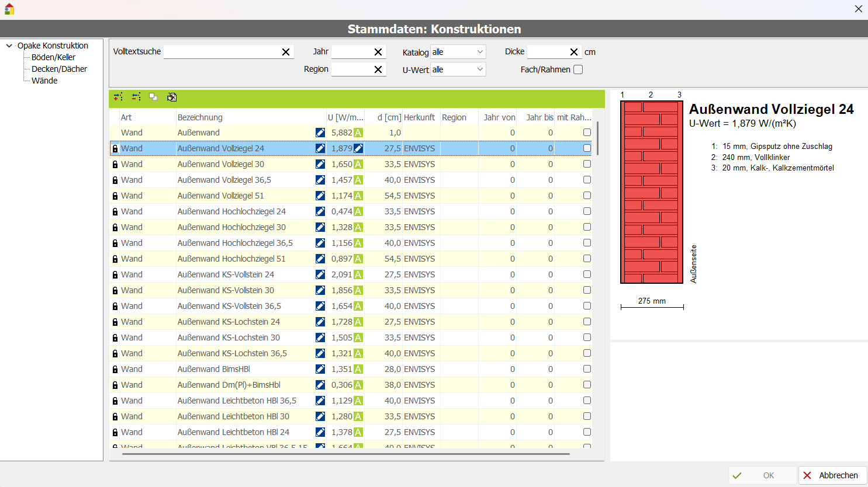Open the U-Wert filter dropdown
This screenshot has height=487, width=868.
458,69
